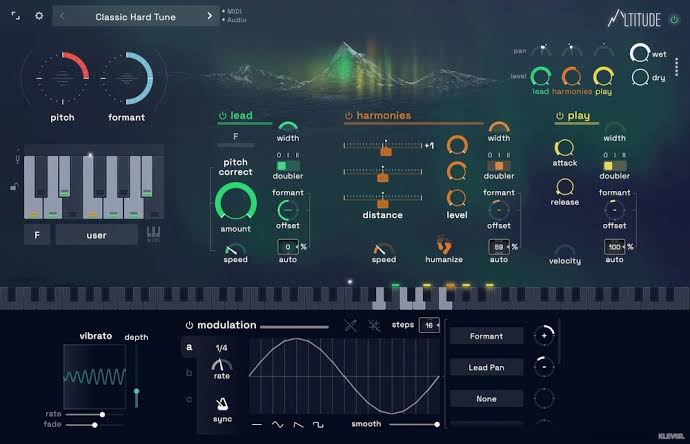Adjust the third harmony distance slider

tap(383, 199)
